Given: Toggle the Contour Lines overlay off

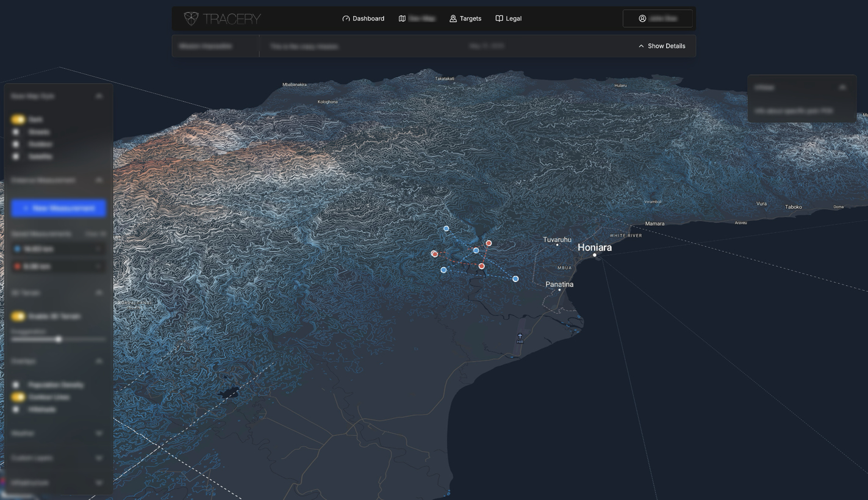Looking at the screenshot, I should (x=18, y=397).
